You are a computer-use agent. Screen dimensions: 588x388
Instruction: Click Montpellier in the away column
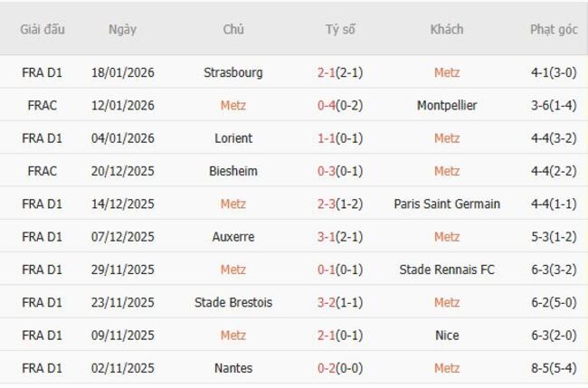447,106
